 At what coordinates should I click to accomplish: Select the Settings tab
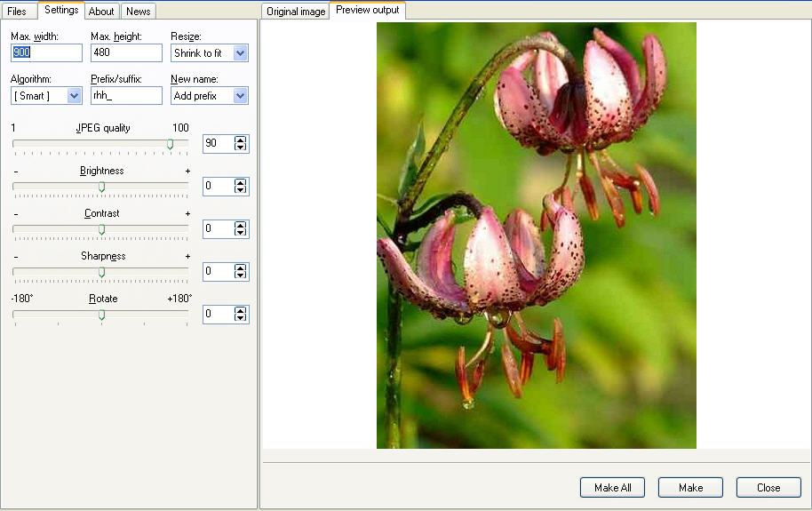pos(61,10)
